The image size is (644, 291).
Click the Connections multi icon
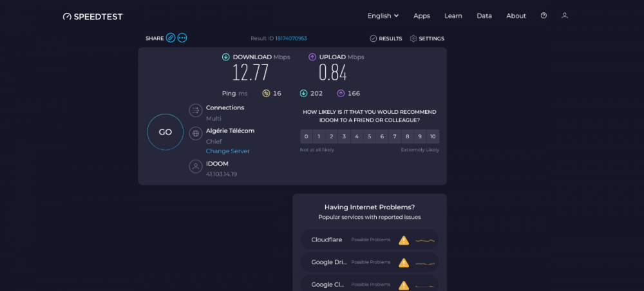pos(196,111)
